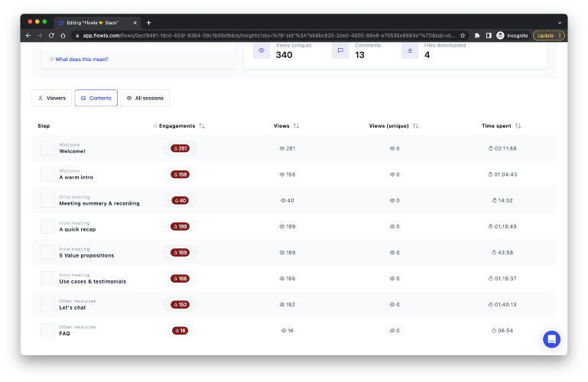Click the Welcome! step thumbnail
This screenshot has width=588, height=382.
[x=47, y=148]
